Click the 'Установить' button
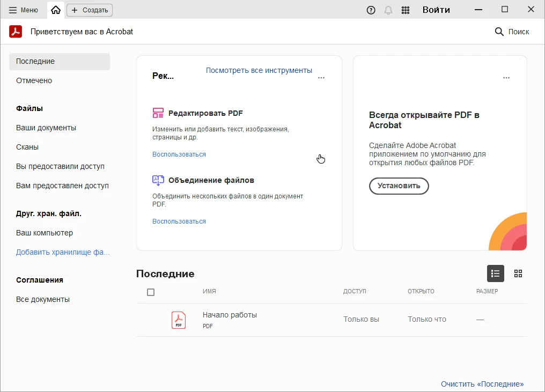This screenshot has height=392, width=545. [399, 186]
